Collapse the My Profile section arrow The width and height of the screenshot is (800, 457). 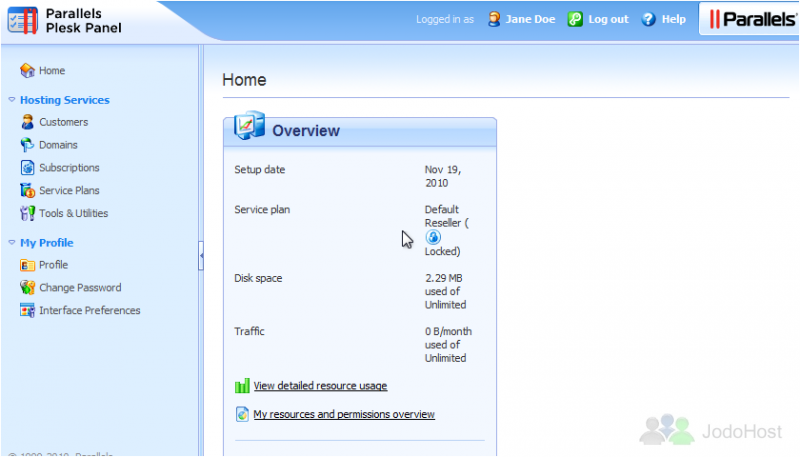12,242
